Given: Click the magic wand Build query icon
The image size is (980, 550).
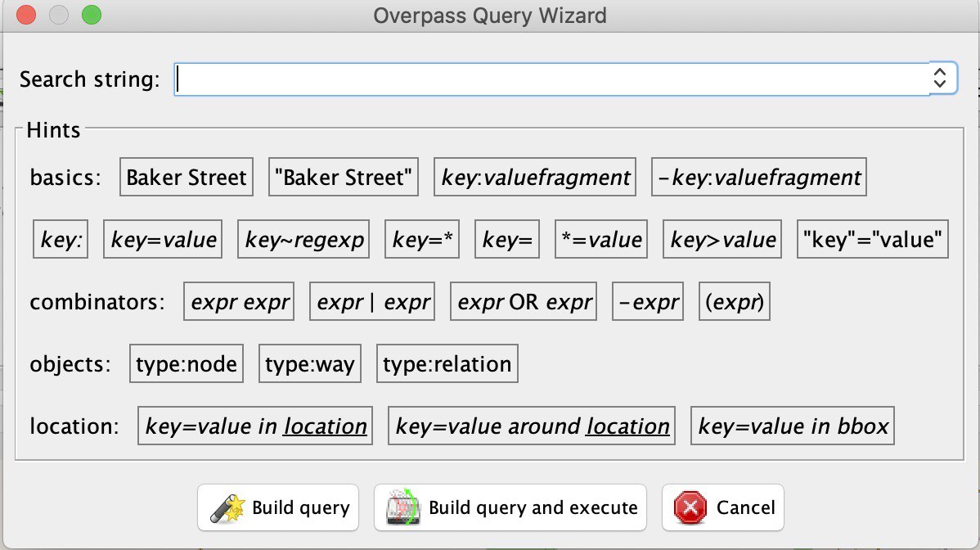Looking at the screenshot, I should (227, 507).
